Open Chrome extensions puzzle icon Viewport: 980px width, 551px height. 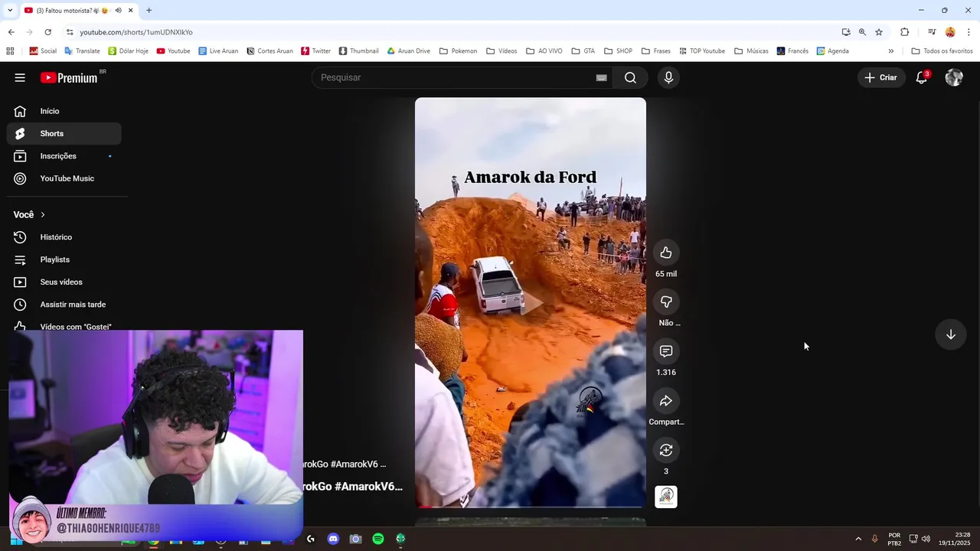click(904, 32)
